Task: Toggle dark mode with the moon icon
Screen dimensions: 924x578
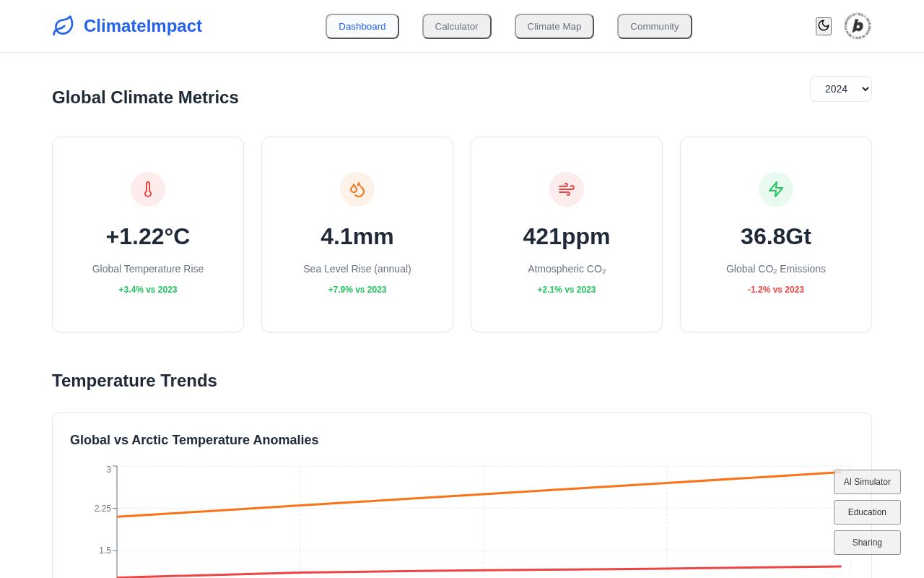Action: pyautogui.click(x=824, y=26)
